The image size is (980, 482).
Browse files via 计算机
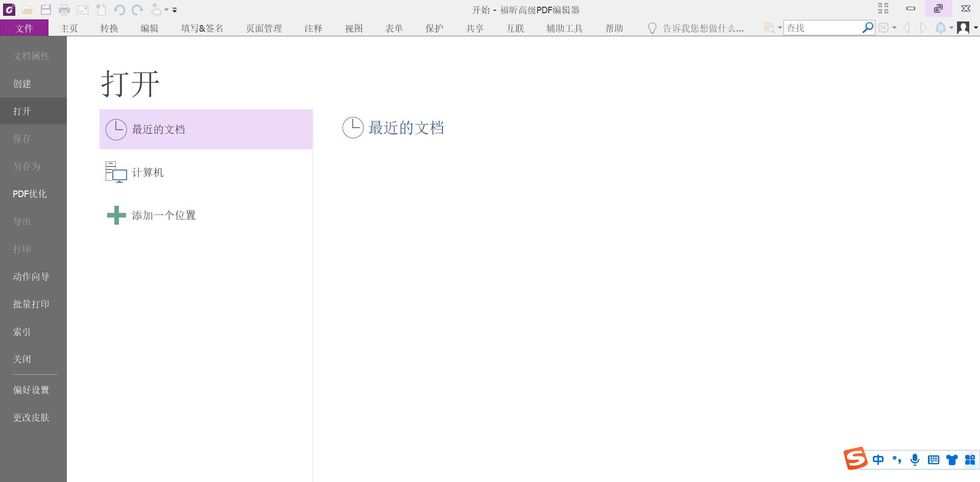(x=148, y=172)
